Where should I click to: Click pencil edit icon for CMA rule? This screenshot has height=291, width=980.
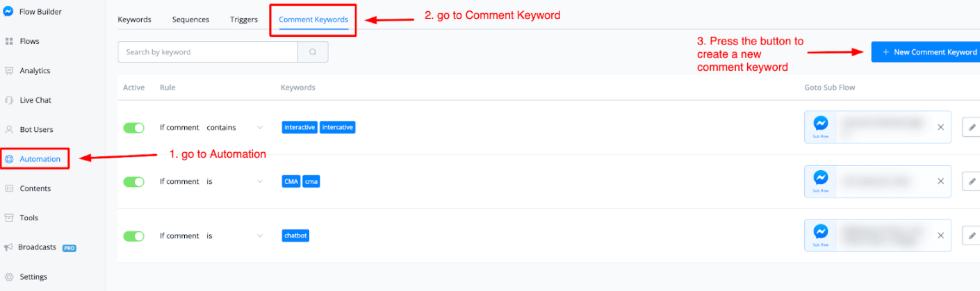[971, 181]
